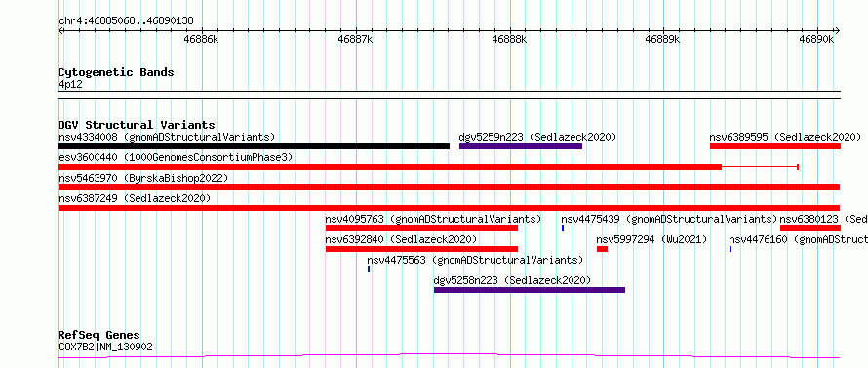Click the red nsv6389595 variant bar
Viewport: 868px width, 368px height.
point(775,146)
